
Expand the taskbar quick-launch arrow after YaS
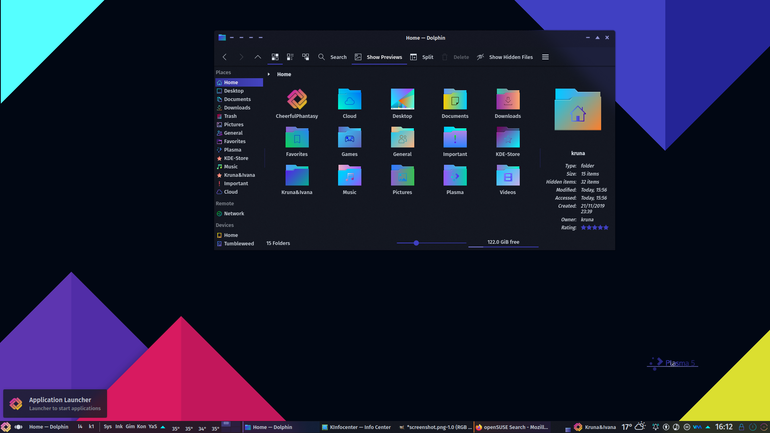click(x=163, y=427)
